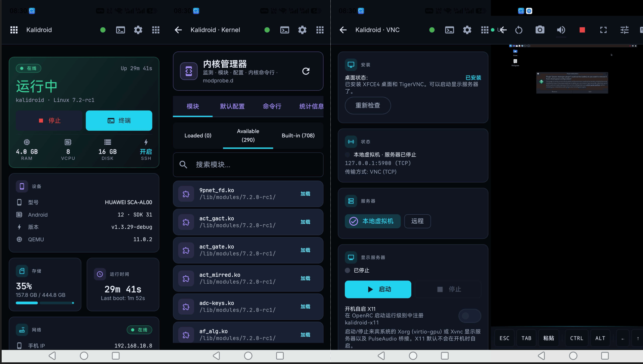Mute audio using the speaker icon
This screenshot has height=364, width=643.
(x=561, y=30)
